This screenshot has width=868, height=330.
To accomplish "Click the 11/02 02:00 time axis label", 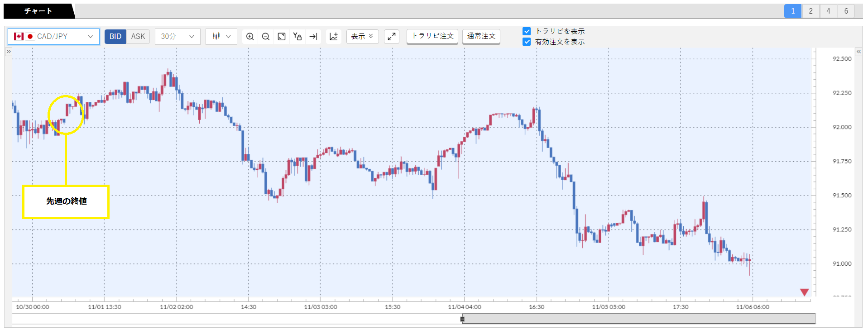I will click(177, 307).
